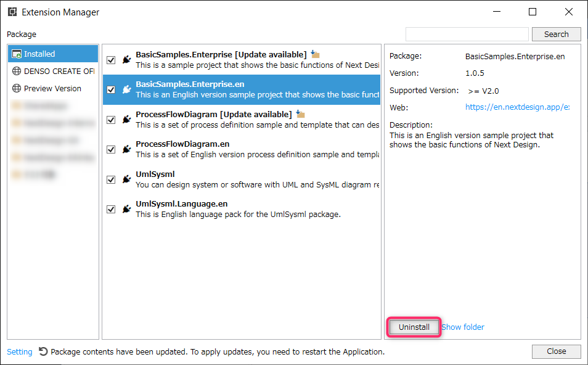Screen dimensions: 588x365
Task: Click the plug icon for ProcessFlowDiagram update row
Action: (127, 120)
